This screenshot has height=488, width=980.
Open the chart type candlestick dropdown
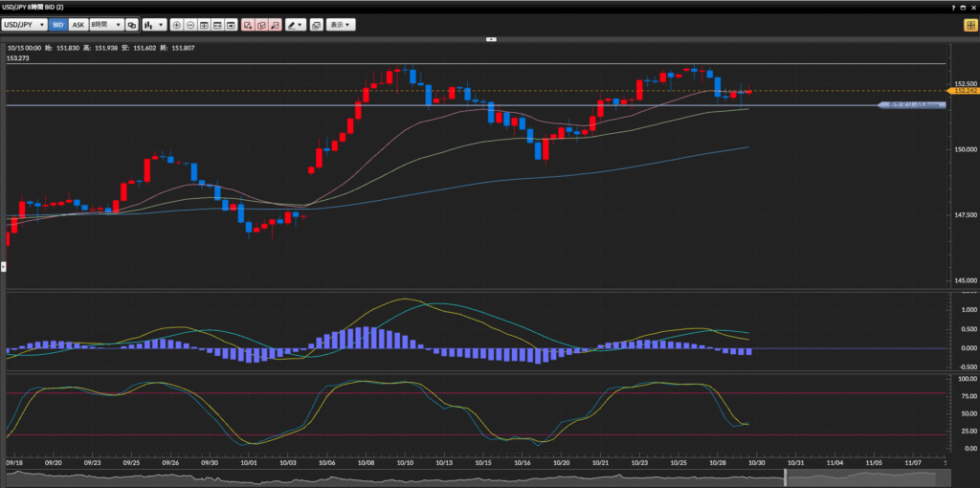[x=154, y=24]
